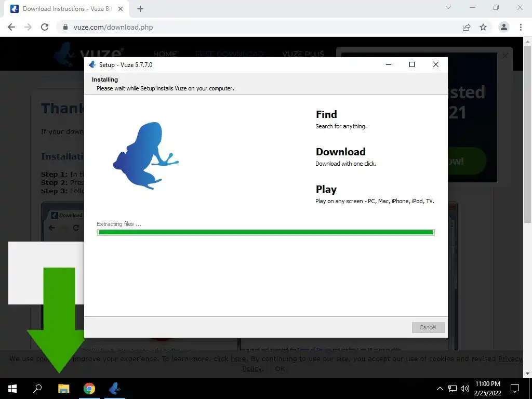Open the Chrome profile avatar
532x399 pixels.
pyautogui.click(x=504, y=27)
